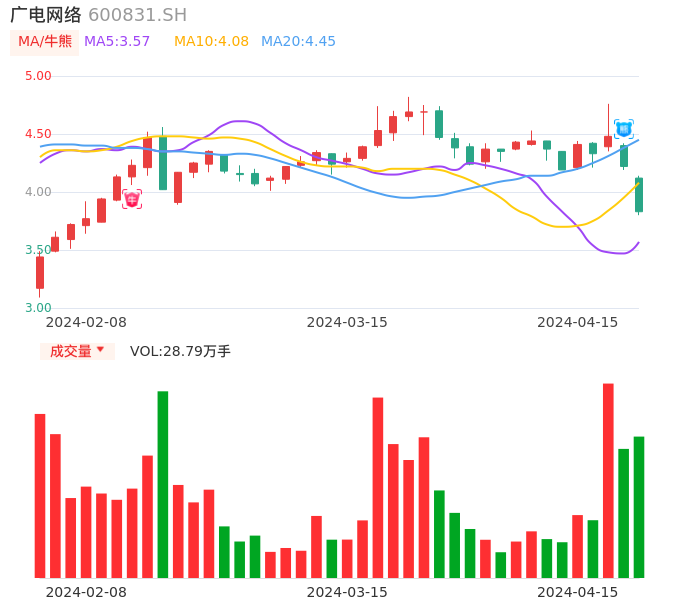Click the 2024-04-15 date under price chart

[578, 322]
